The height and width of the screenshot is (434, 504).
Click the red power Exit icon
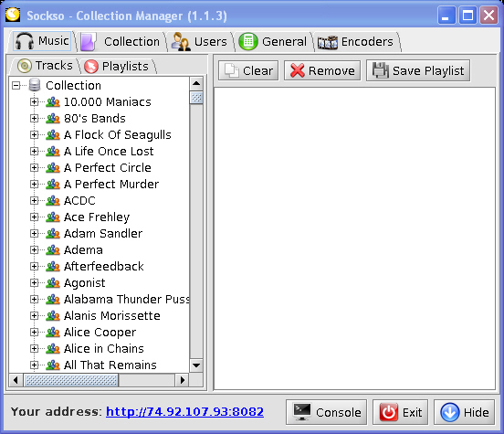coord(389,412)
